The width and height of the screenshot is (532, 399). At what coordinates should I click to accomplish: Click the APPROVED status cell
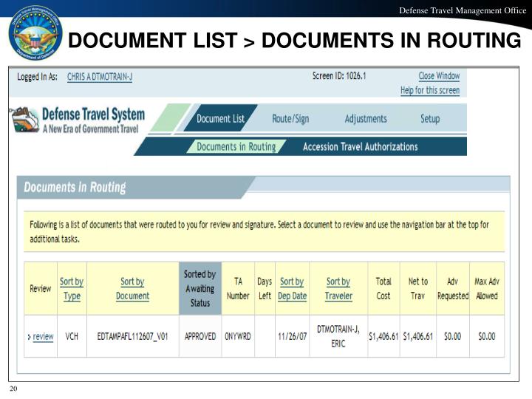coord(199,336)
